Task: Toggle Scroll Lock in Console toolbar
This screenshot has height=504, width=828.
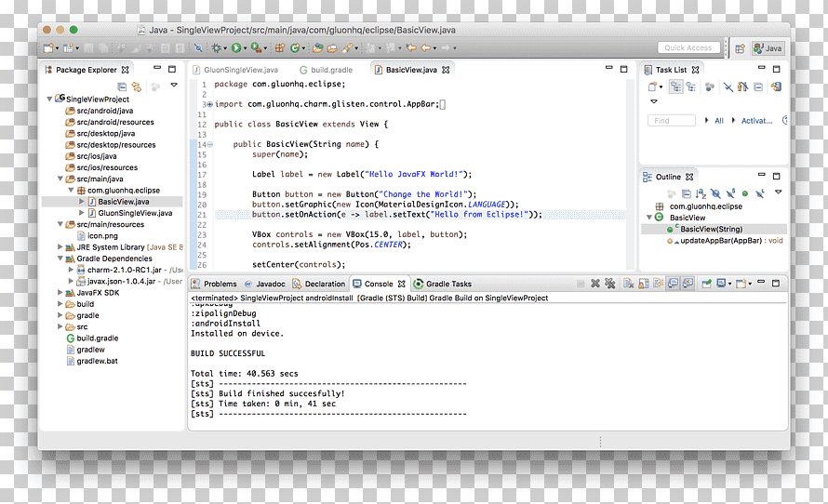Action: [x=643, y=284]
